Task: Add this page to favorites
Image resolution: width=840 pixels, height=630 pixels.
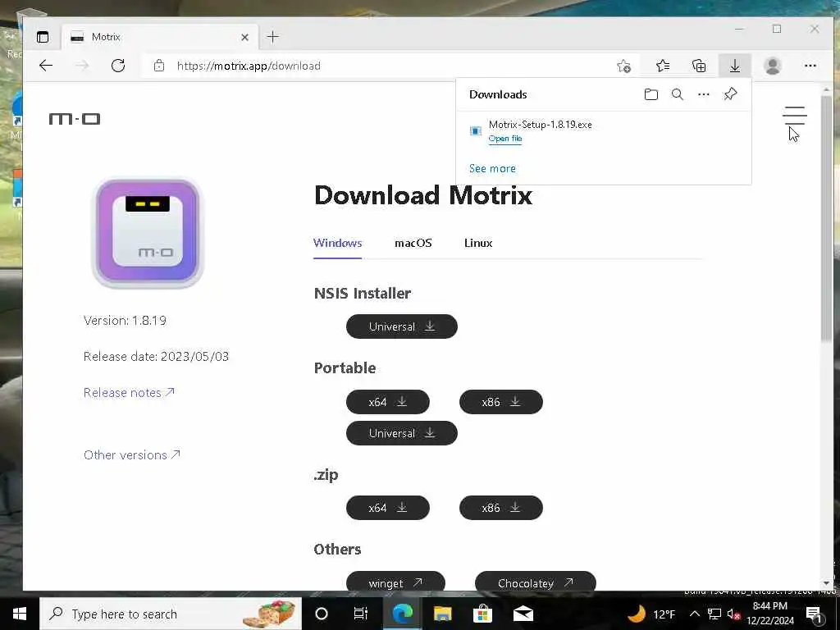Action: [x=623, y=66]
